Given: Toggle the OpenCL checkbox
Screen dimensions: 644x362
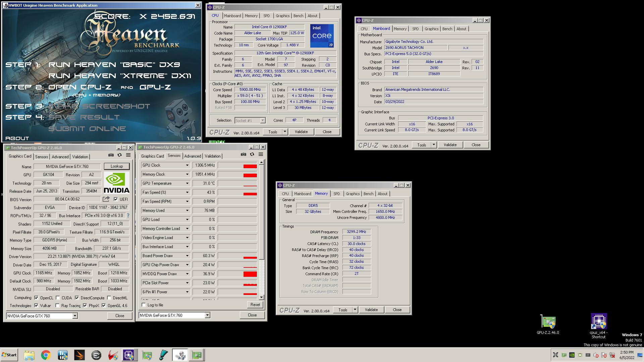Looking at the screenshot, I should [x=36, y=298].
